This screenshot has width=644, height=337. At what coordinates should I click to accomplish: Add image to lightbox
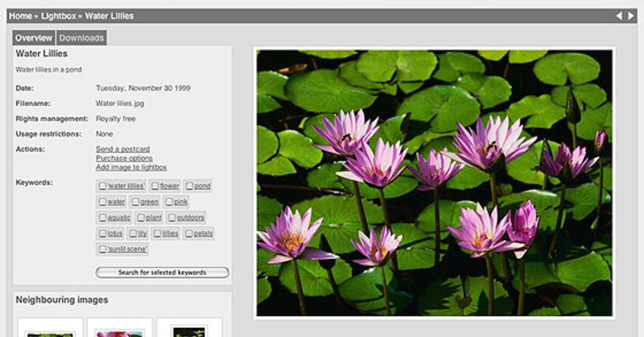pyautogui.click(x=130, y=167)
